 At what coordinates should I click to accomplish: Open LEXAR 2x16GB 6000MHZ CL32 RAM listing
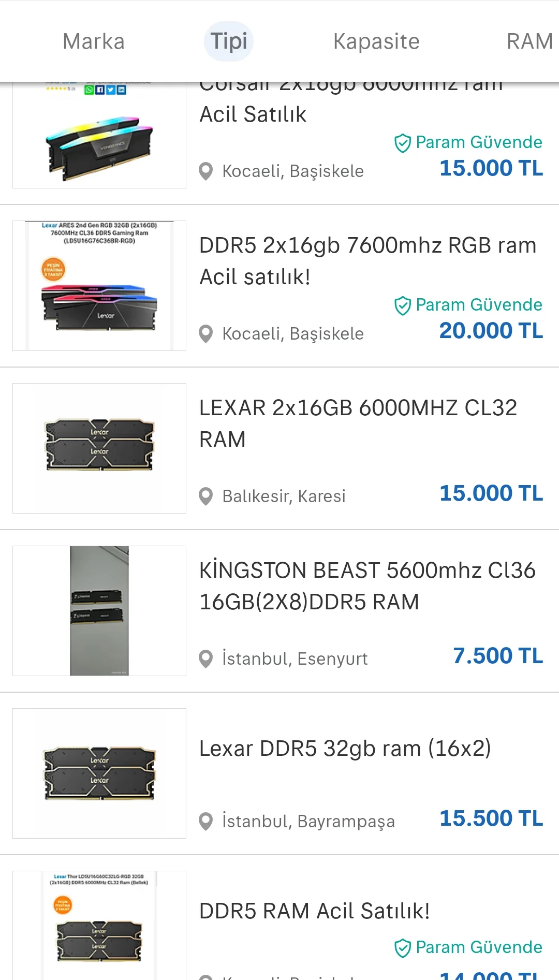(358, 423)
